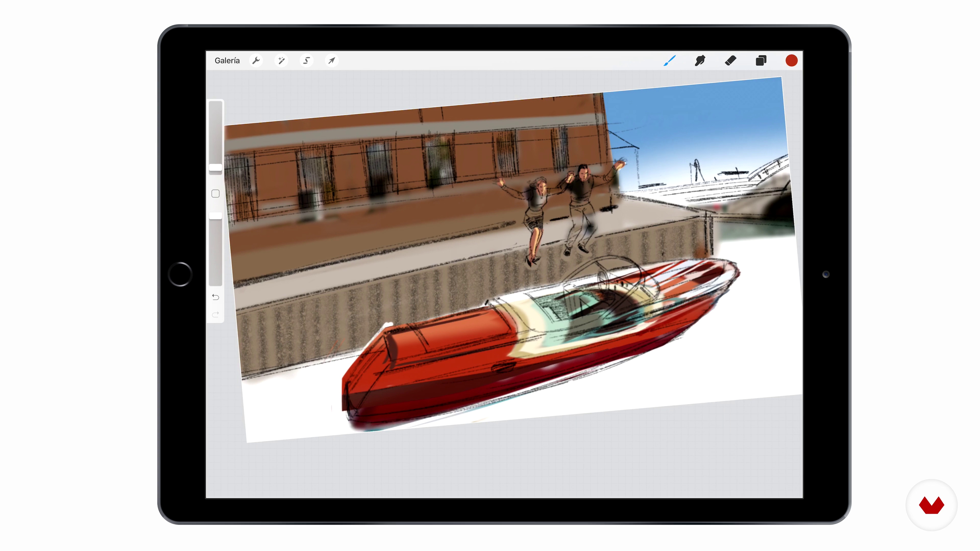Open the Layers panel

click(x=761, y=60)
